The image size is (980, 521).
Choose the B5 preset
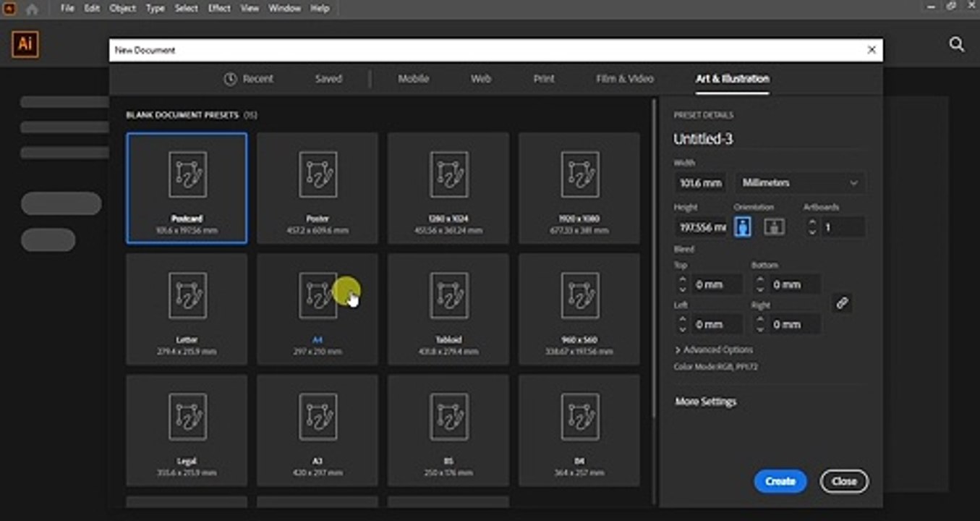[448, 430]
